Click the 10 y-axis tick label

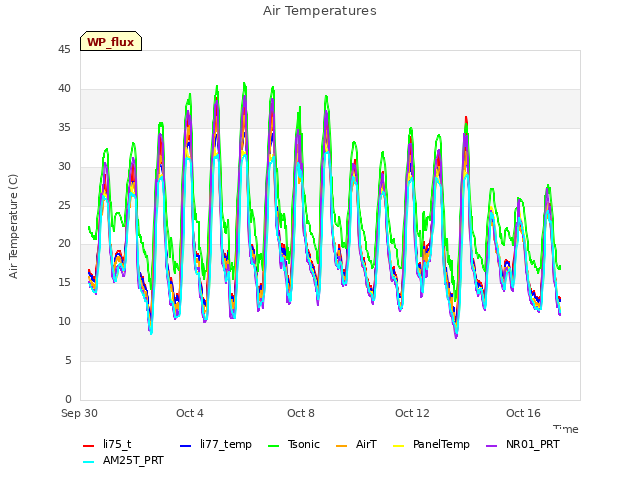(x=64, y=321)
